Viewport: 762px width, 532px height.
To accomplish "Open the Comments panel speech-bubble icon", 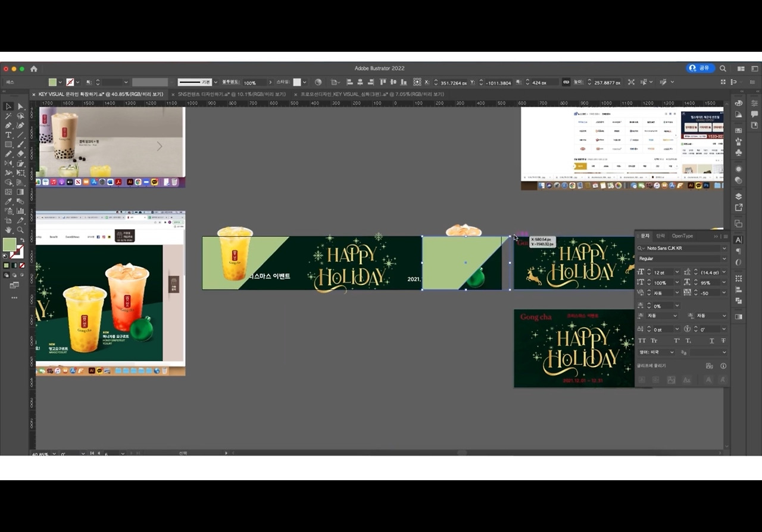I will (754, 114).
